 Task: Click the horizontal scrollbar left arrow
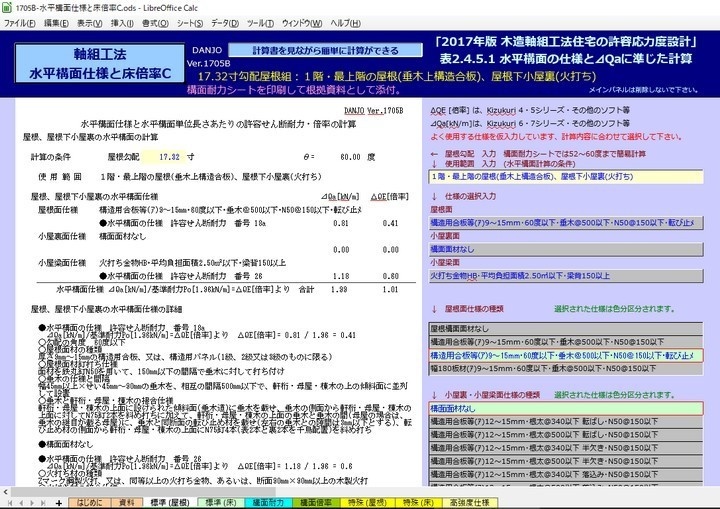[5, 492]
